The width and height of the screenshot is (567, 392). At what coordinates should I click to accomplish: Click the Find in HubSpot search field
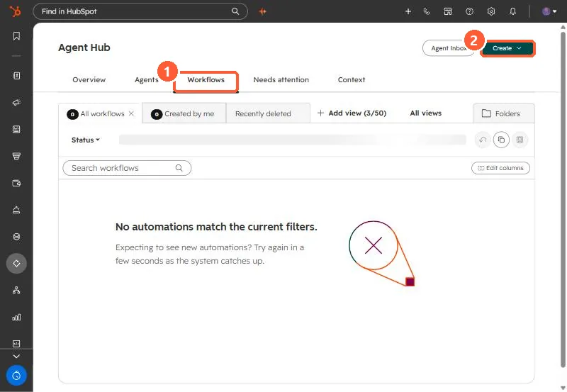140,11
